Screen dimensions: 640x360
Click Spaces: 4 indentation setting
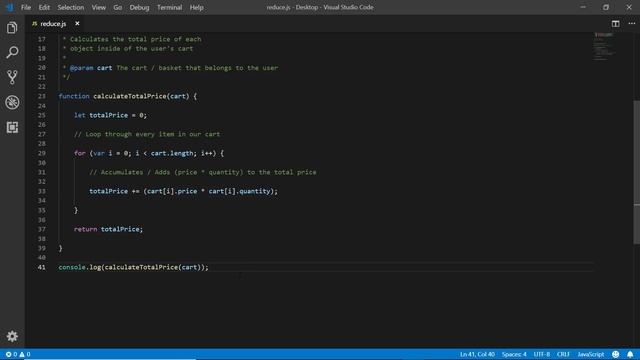[514, 354]
